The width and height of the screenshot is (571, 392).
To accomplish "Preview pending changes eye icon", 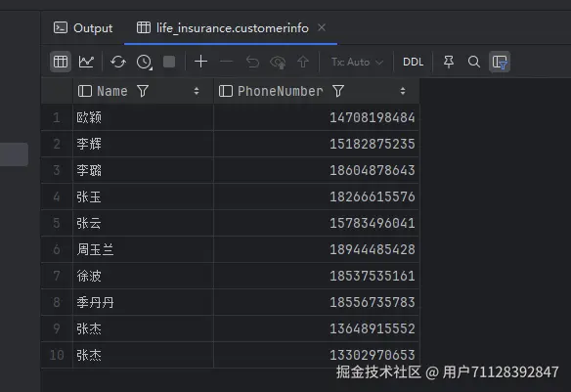I will pyautogui.click(x=278, y=62).
